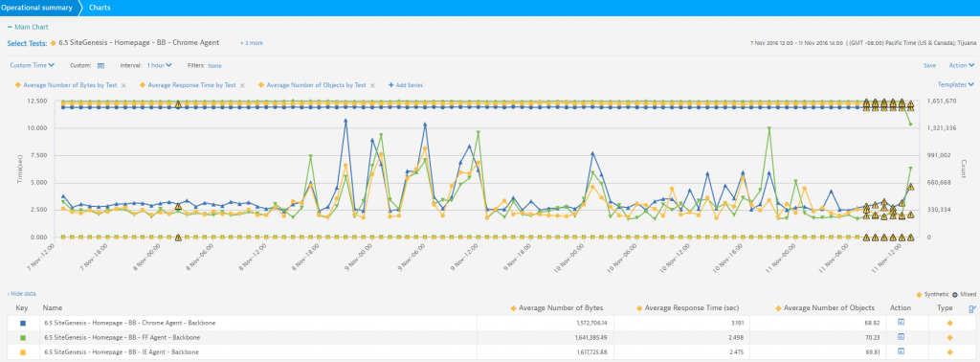Click the 12.500 left axis label

point(38,101)
